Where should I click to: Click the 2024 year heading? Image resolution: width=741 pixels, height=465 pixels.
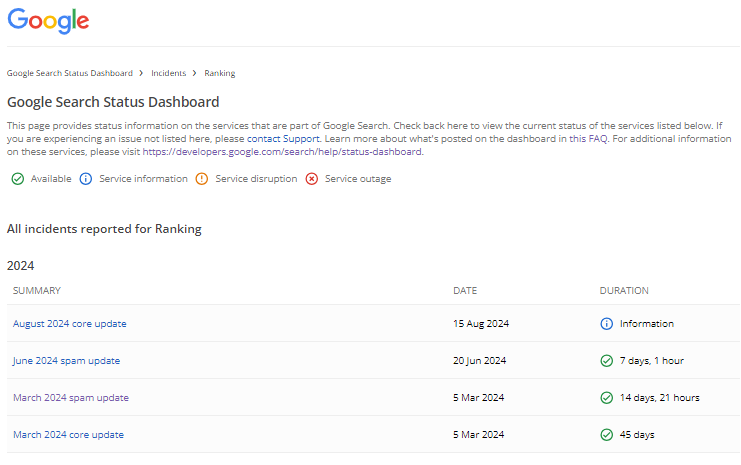click(x=20, y=266)
